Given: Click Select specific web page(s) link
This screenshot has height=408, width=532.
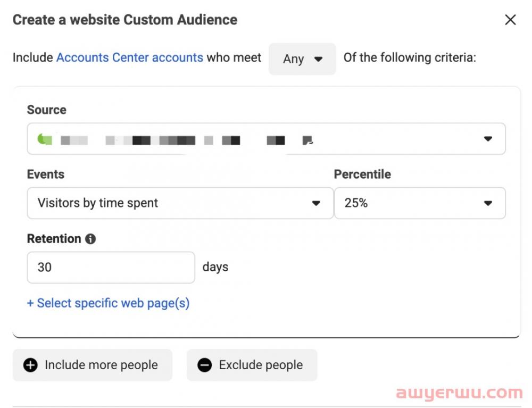Looking at the screenshot, I should [108, 303].
